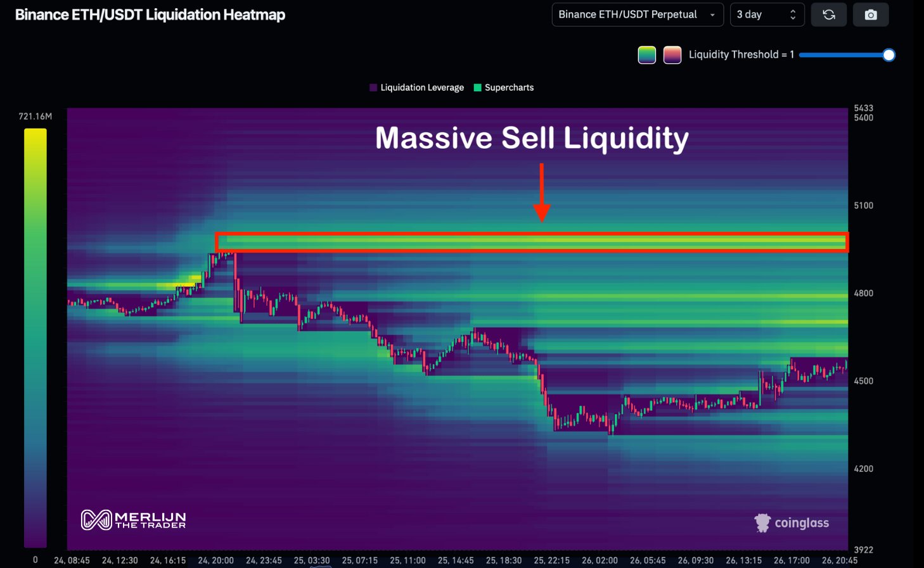Toggle the Liquidation Leverage series label

click(422, 87)
